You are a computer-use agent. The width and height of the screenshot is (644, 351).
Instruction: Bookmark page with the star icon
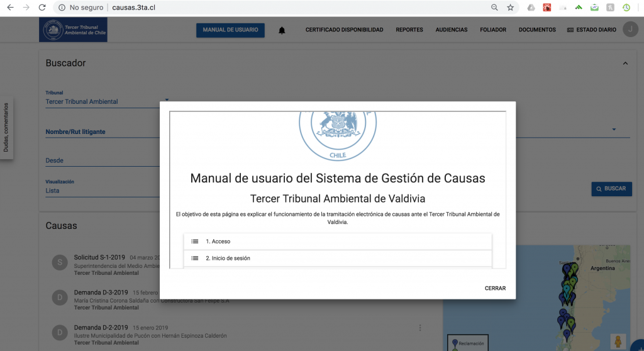(x=510, y=8)
